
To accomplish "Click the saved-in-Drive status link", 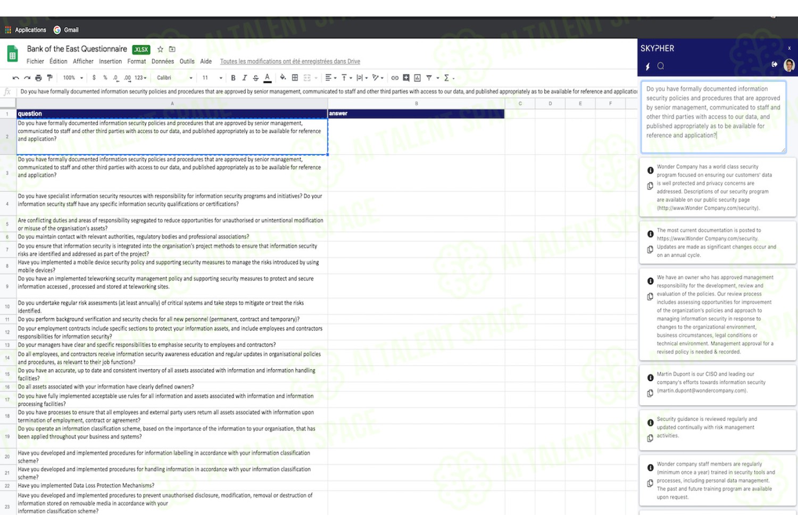I will (290, 62).
